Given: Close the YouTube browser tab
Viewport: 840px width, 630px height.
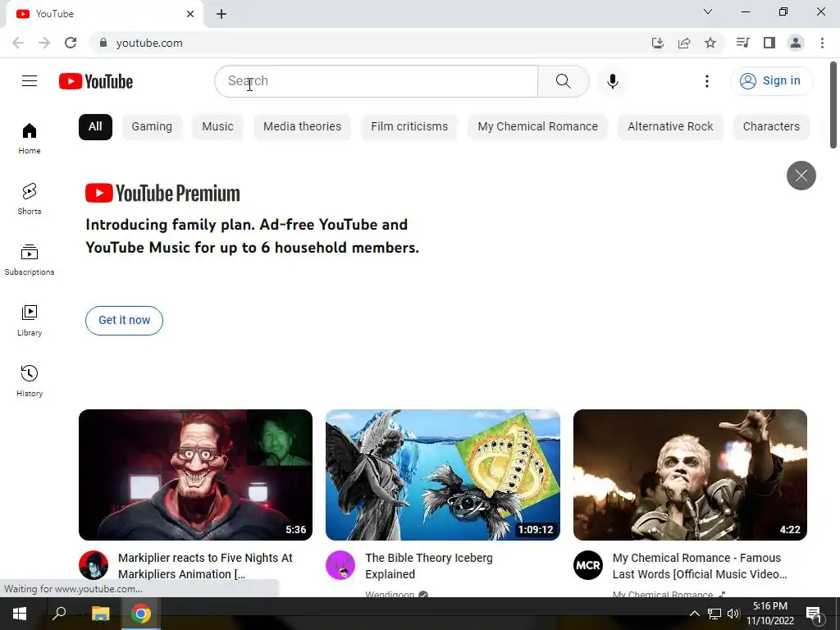Looking at the screenshot, I should click(190, 14).
